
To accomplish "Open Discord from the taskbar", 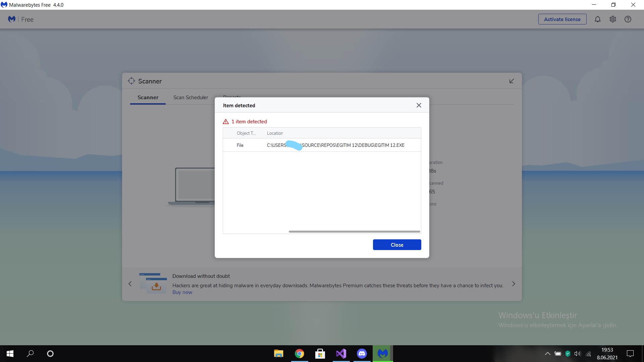I will (x=362, y=354).
